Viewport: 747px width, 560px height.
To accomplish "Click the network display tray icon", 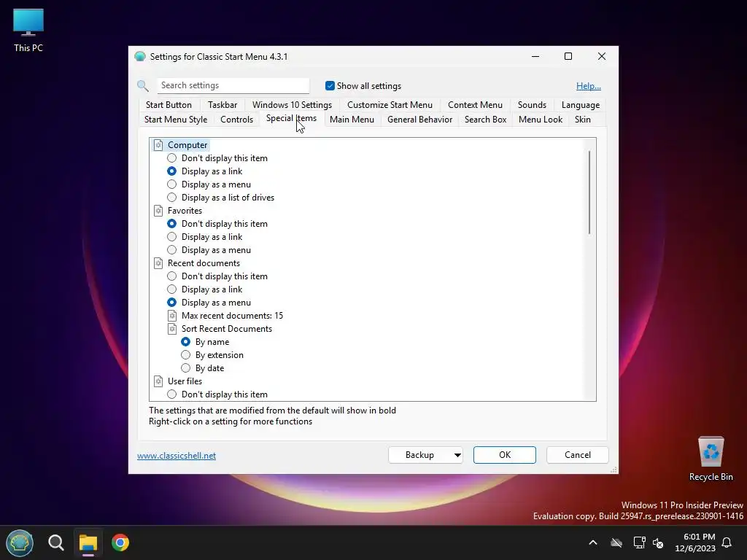I will (639, 542).
